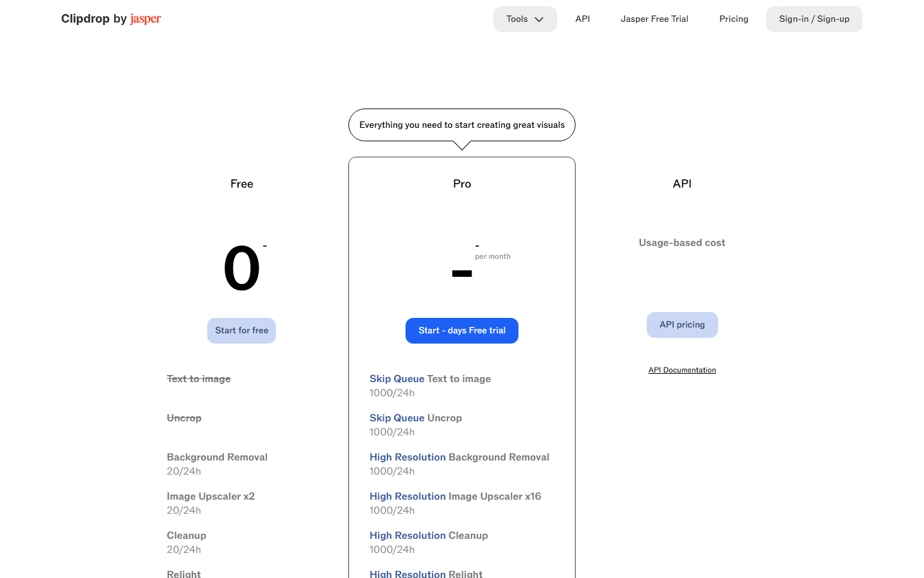Go to API in the navigation
The height and width of the screenshot is (578, 924).
point(583,19)
